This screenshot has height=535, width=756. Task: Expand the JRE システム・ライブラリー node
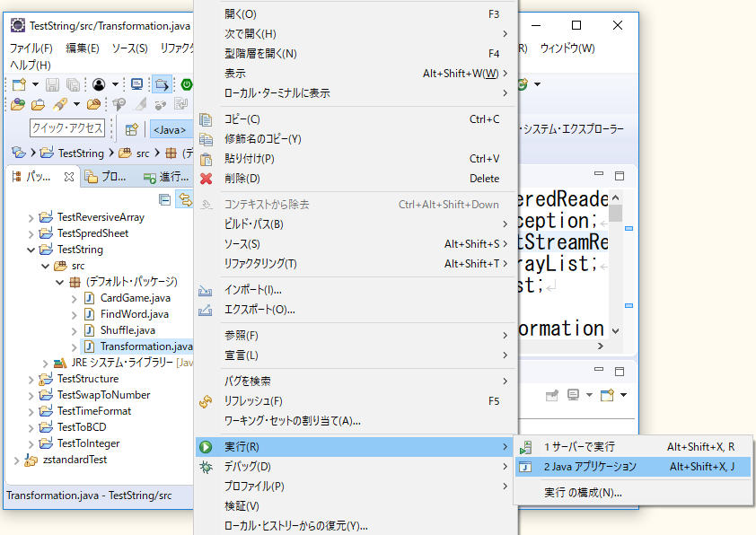45,364
